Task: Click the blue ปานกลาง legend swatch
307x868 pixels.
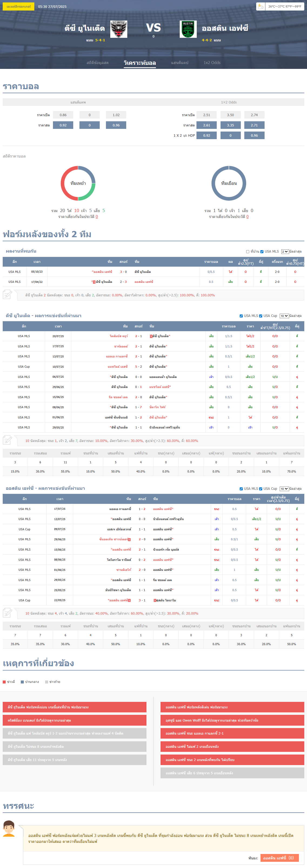Action: tap(22, 682)
